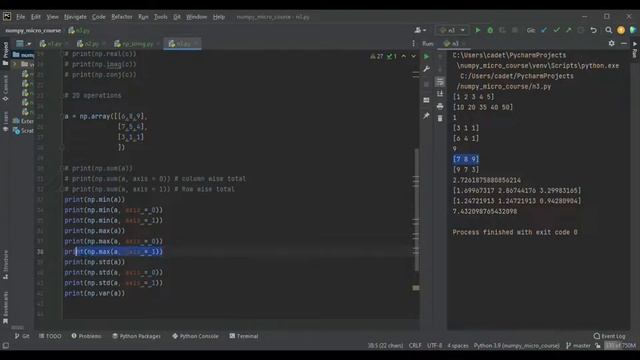The height and width of the screenshot is (360, 640).
Task: Click the Git push arrow icon
Action: click(x=569, y=30)
